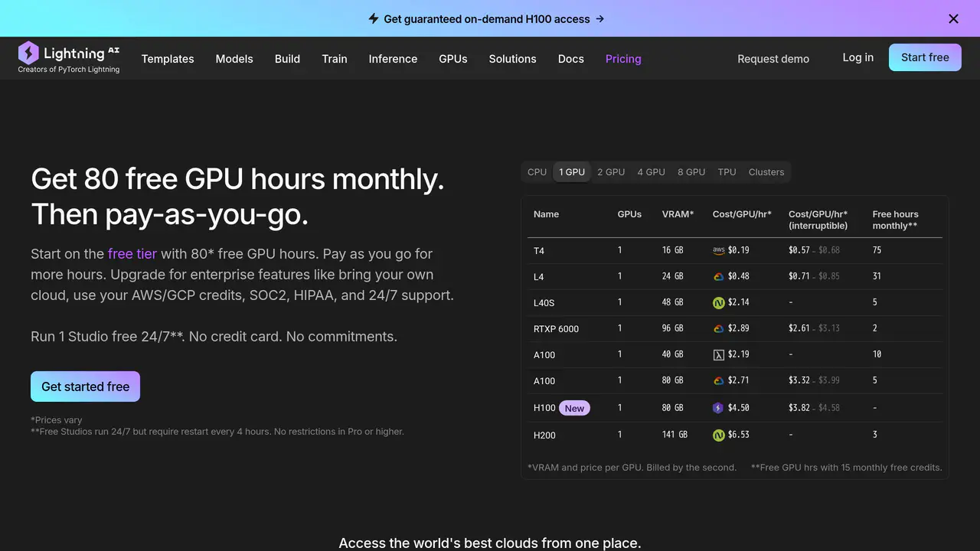980x551 pixels.
Task: Click the $3.82 interruptible price for H100
Action: (x=799, y=408)
